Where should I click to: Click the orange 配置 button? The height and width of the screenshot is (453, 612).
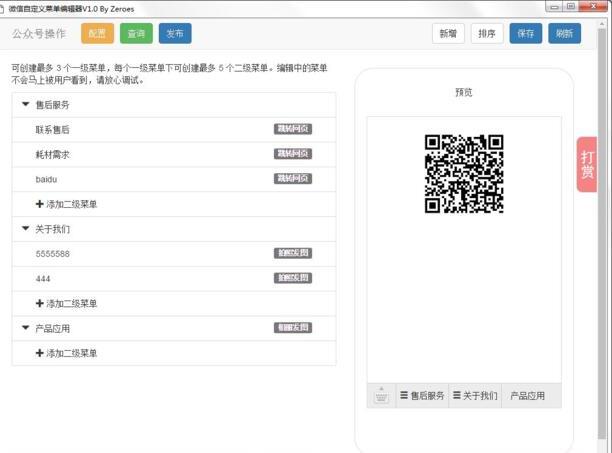coord(97,34)
